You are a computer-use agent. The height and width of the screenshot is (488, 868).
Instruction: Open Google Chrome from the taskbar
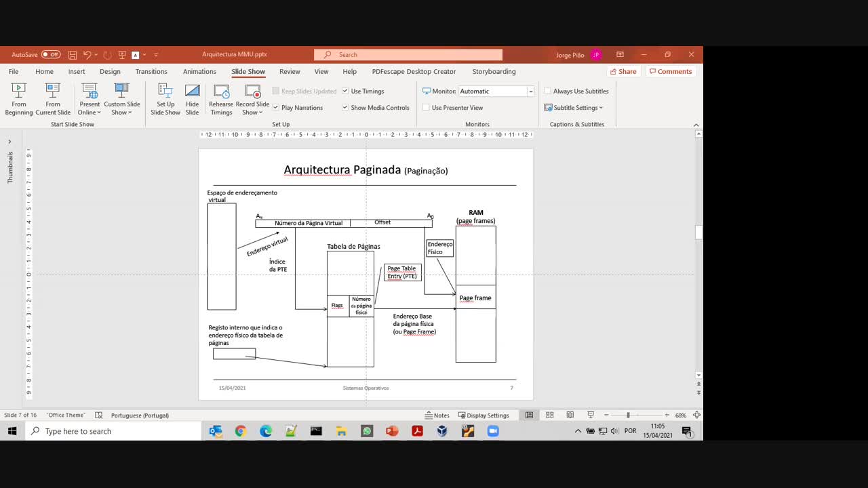(241, 431)
